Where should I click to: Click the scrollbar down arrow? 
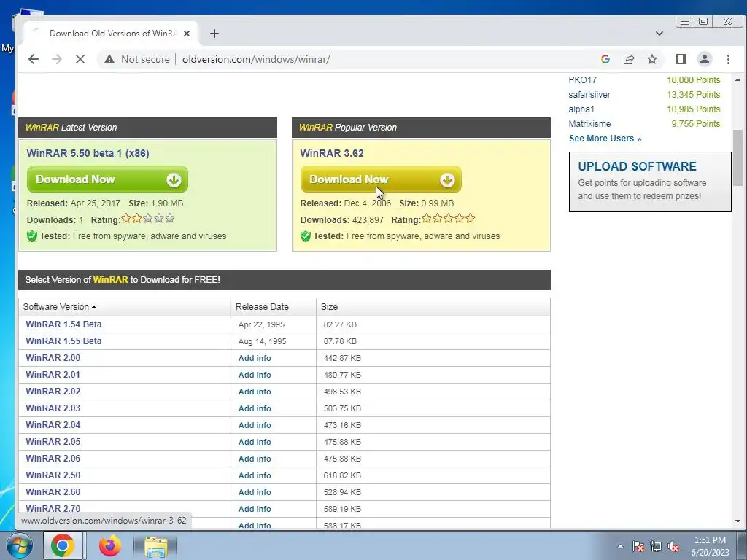tap(738, 521)
